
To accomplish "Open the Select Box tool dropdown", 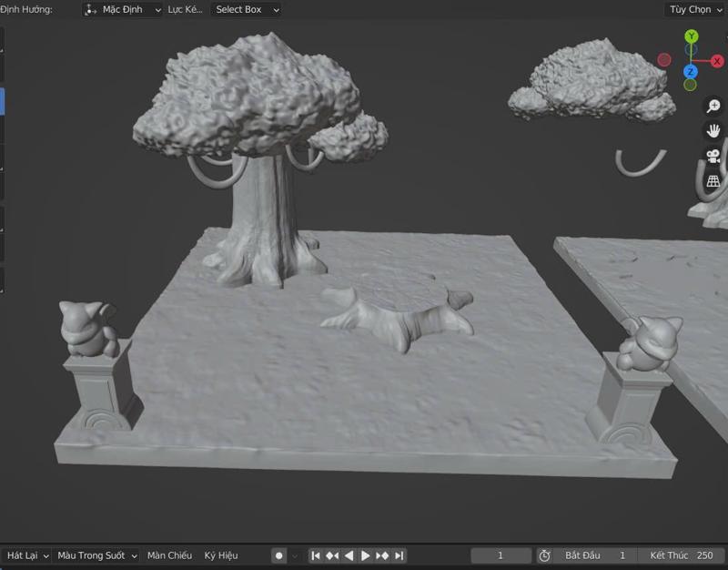I will [246, 9].
